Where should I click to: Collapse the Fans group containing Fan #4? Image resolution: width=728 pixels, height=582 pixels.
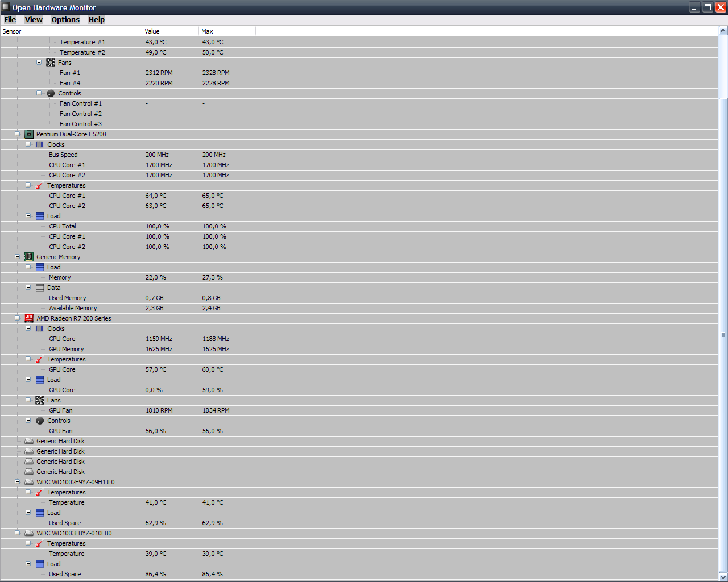click(x=39, y=63)
